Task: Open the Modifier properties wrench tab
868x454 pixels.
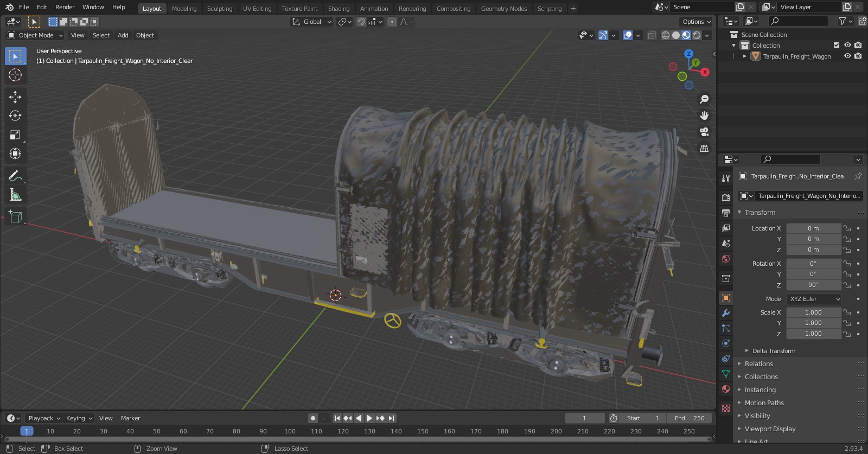Action: tap(726, 313)
